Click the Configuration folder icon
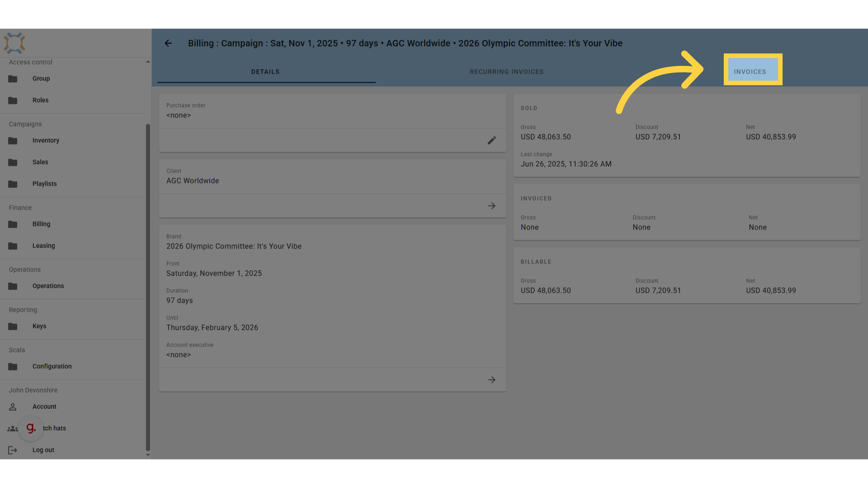 tap(13, 366)
